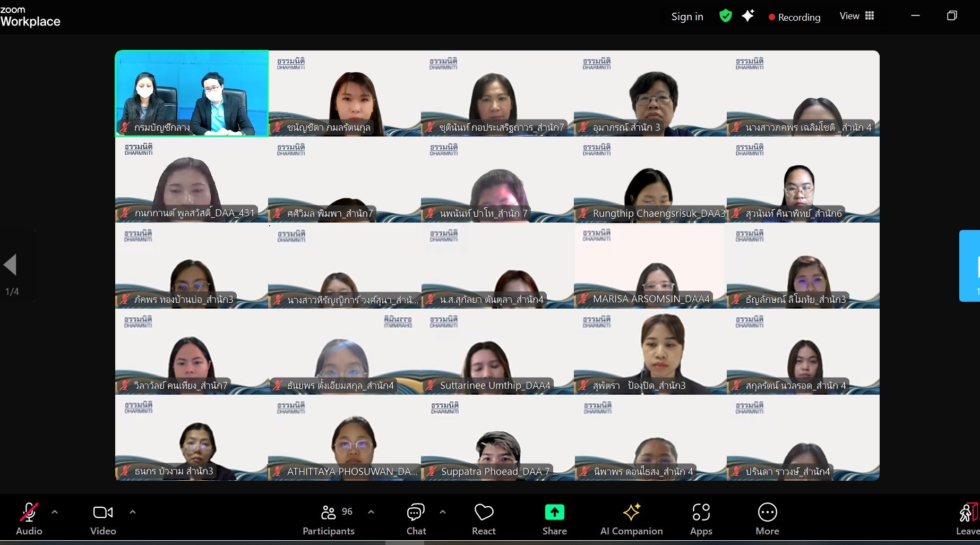980x545 pixels.
Task: Click muted mic icon on ปรินดา tile
Action: pos(736,471)
